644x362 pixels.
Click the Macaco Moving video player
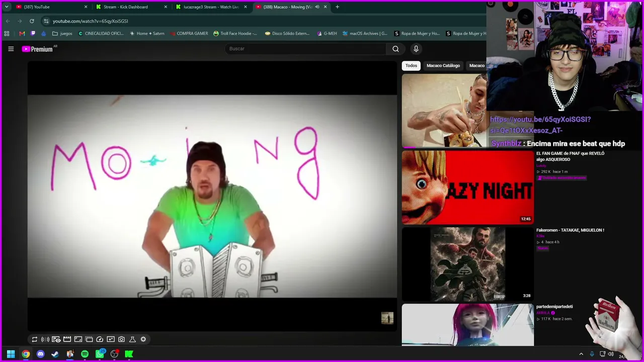pyautogui.click(x=212, y=196)
